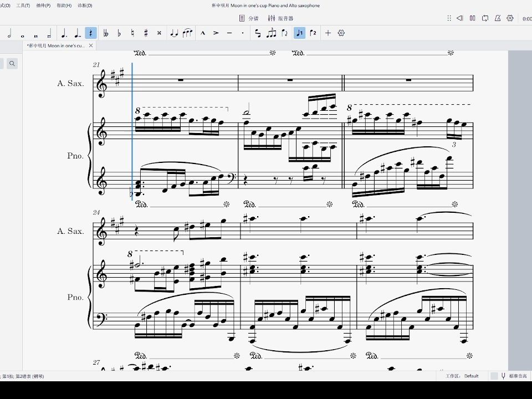Image resolution: width=532 pixels, height=399 pixels.
Task: Pause the playback
Action: point(472,18)
